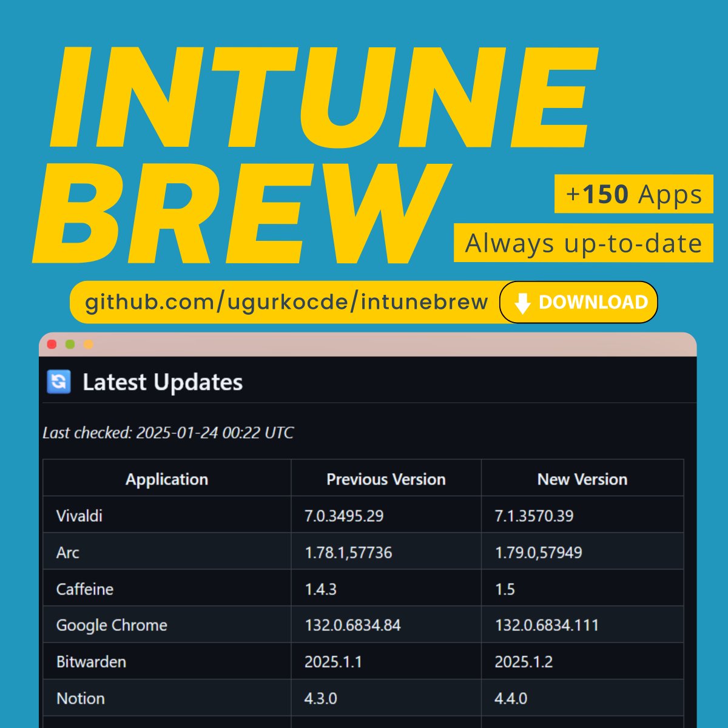Click Vivaldi previous version 7.0.3495.29
728x728 pixels.
coord(344,516)
